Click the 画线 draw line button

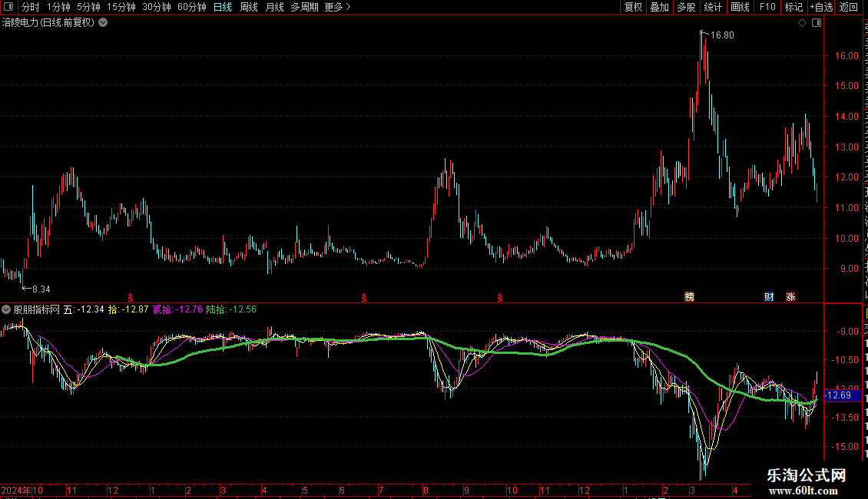point(740,7)
